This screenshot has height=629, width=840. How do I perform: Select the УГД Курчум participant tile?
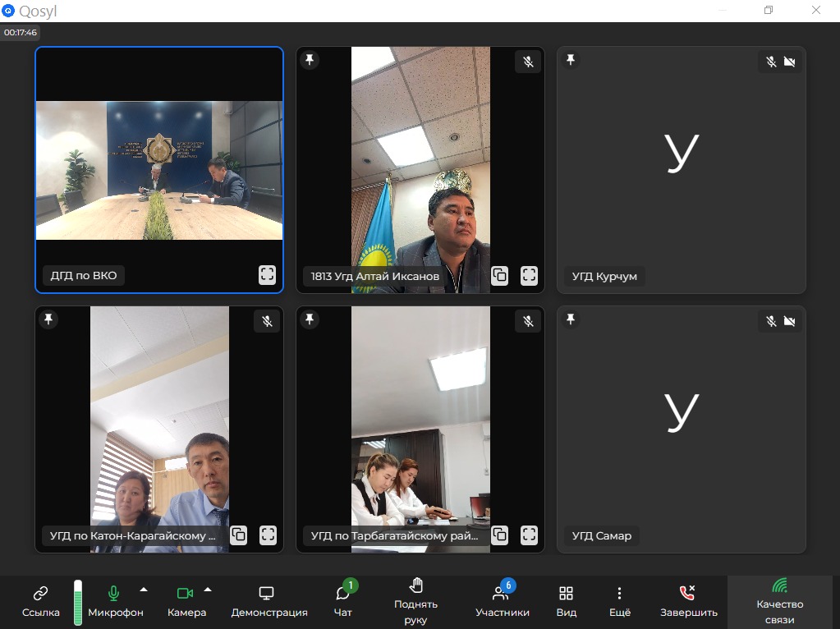[x=682, y=170]
